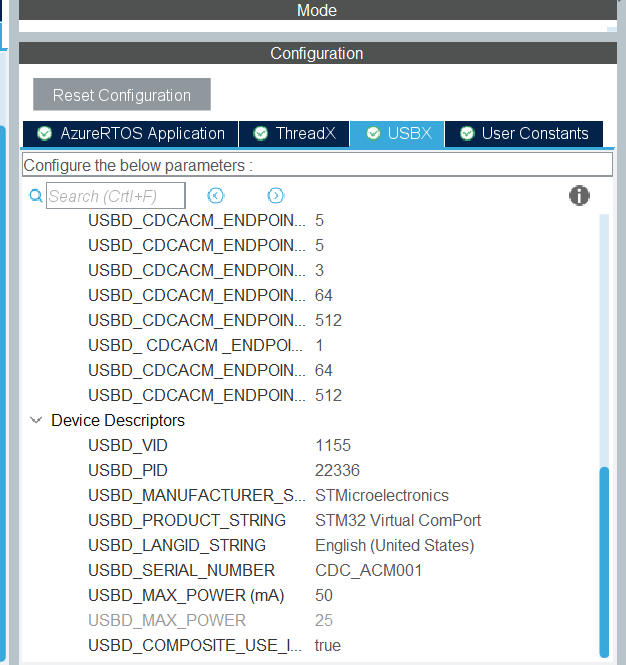Select the USBD_LANGID_STRING parameter
626x665 pixels.
[177, 545]
